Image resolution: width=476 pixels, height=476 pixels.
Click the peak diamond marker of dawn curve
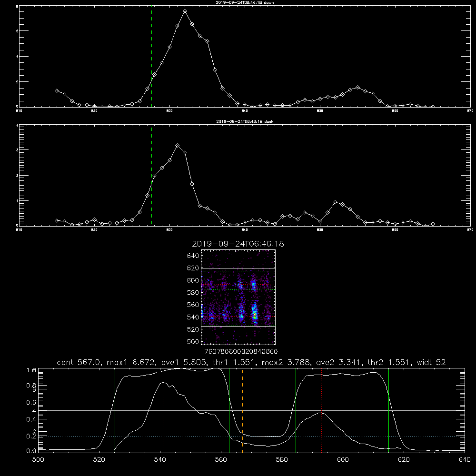coord(185,11)
